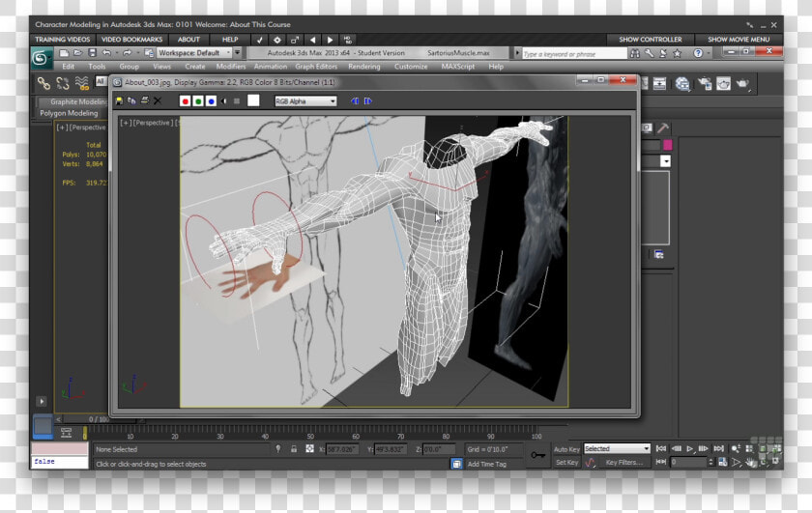Toggle the alpha channel display icon
The width and height of the screenshot is (812, 513).
pos(223,100)
